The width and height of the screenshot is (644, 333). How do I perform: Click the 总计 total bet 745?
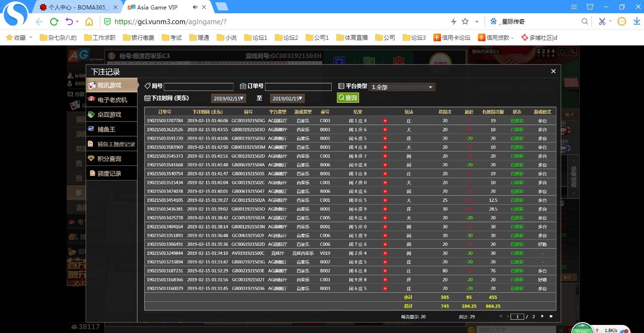[x=445, y=306]
